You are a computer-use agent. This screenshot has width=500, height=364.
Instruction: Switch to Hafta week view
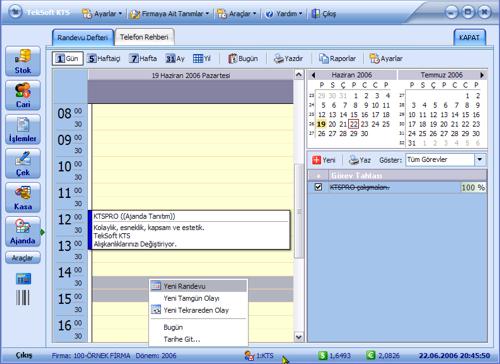click(143, 59)
